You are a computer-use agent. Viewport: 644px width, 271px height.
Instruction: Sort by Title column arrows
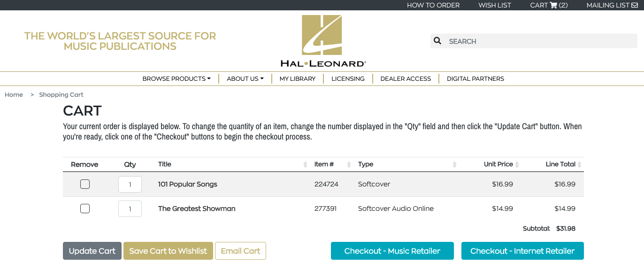tap(306, 164)
